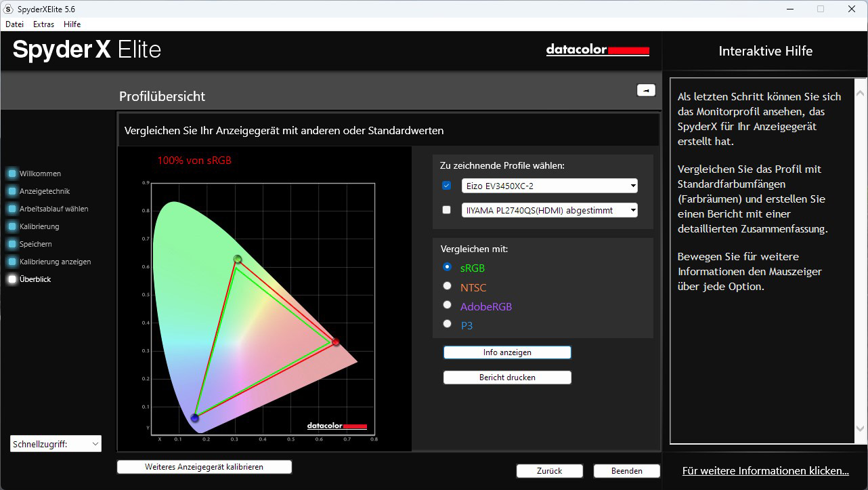Viewport: 868px width, 490px height.
Task: Open the Für weitere Informationen klicken link
Action: [x=766, y=470]
